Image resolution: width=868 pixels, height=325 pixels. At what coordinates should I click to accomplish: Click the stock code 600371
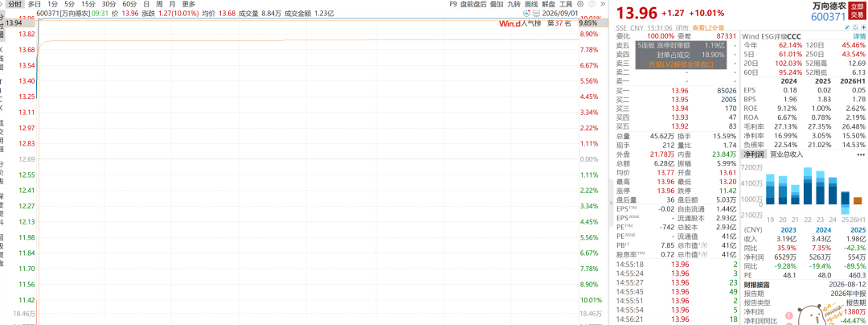[x=829, y=17]
